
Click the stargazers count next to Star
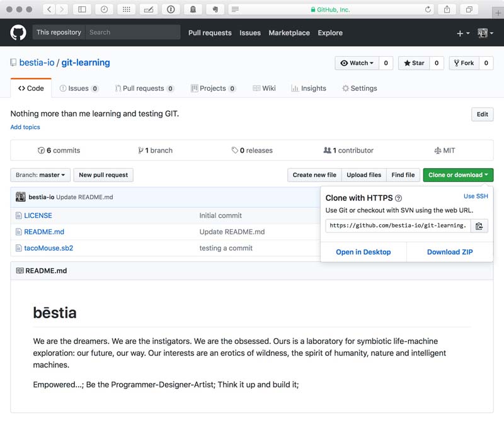tap(437, 63)
